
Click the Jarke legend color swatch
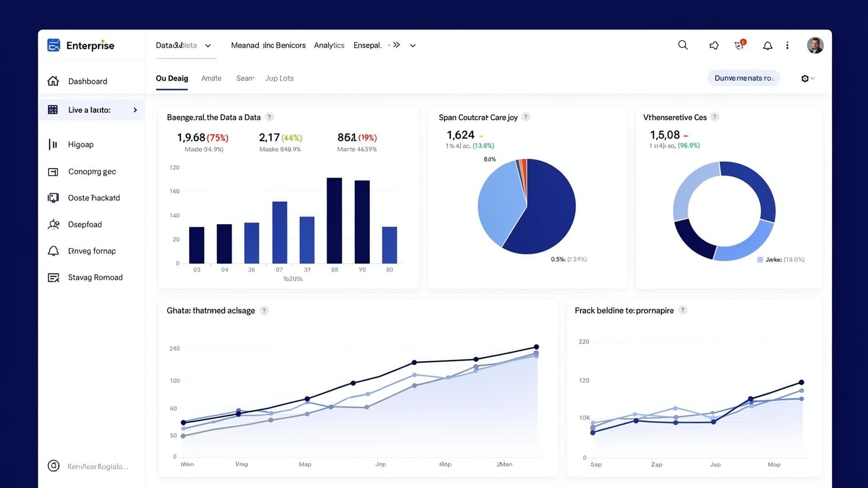pyautogui.click(x=760, y=259)
